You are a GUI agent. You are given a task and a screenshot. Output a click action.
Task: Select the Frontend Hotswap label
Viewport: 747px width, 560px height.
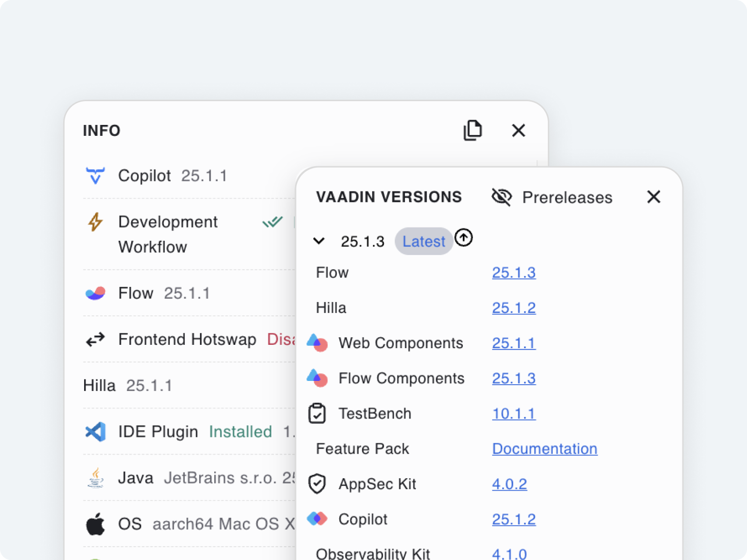coord(187,339)
